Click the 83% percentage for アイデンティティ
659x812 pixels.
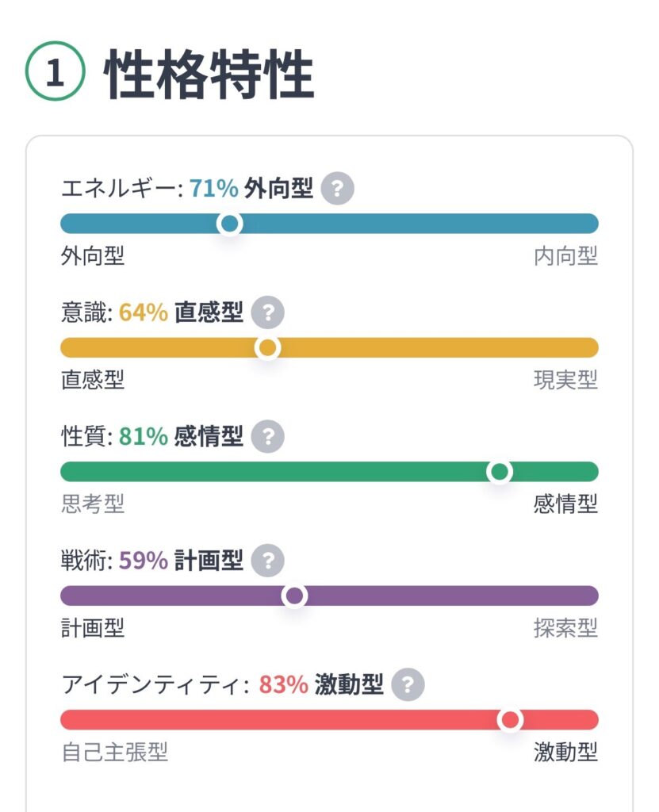(283, 685)
